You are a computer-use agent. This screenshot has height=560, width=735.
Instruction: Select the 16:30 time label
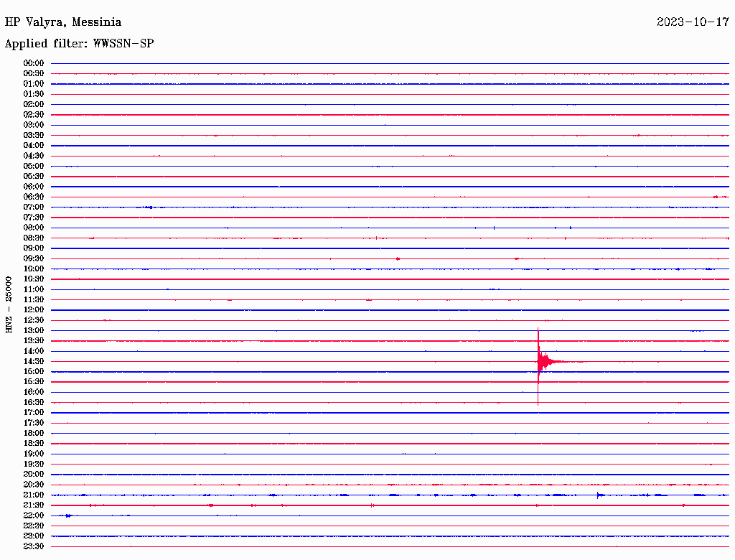click(34, 403)
